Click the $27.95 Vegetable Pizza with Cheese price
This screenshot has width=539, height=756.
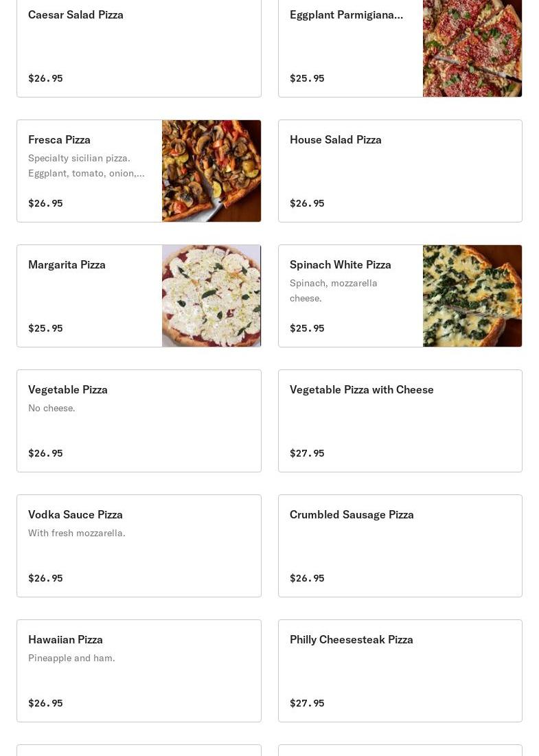point(307,453)
